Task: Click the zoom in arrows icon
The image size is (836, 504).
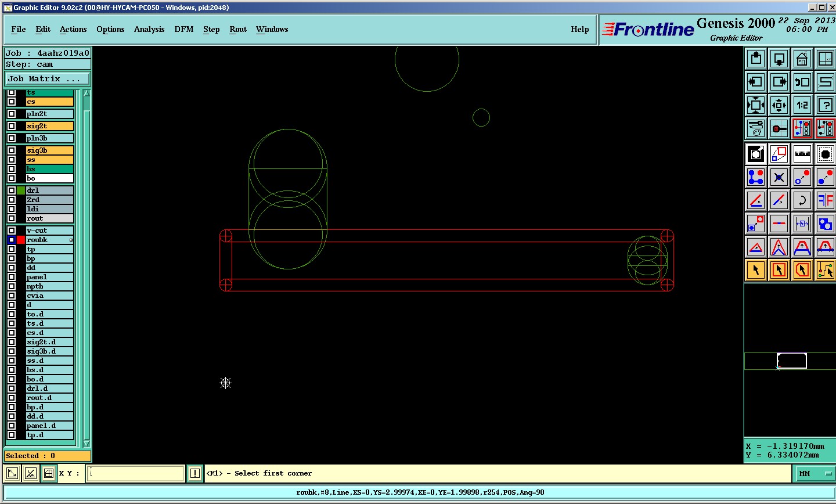Action: (756, 105)
